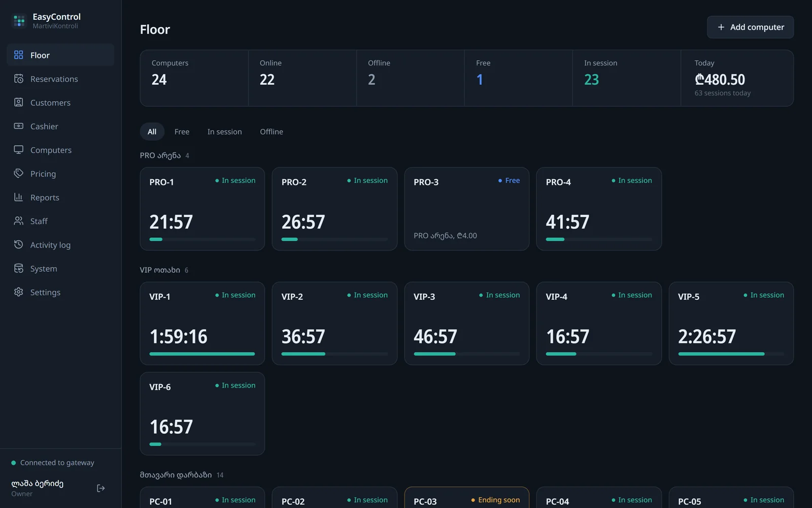This screenshot has width=812, height=508.
Task: Click the Free count 1
Action: [480, 80]
